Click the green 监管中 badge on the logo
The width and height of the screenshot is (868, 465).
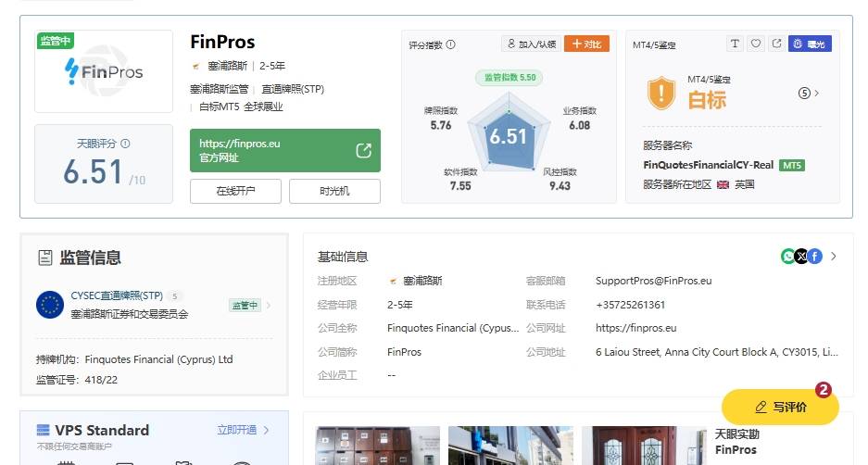tap(56, 41)
